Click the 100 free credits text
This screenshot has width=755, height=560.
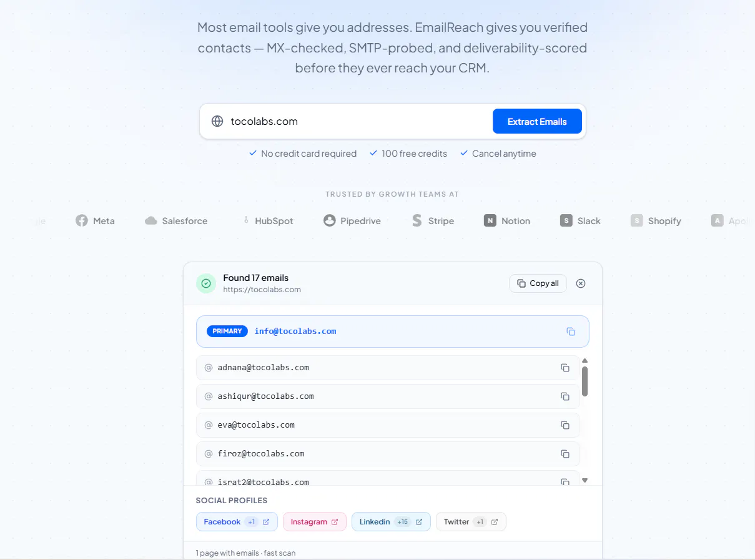tap(415, 154)
